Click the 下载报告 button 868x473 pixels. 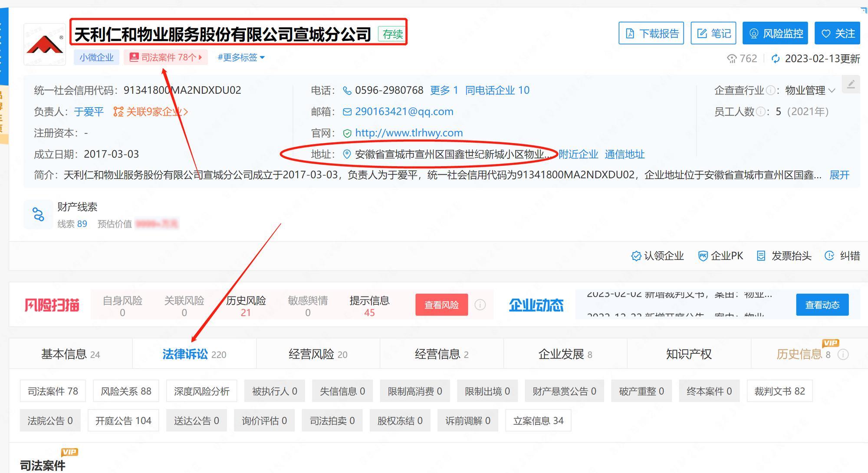click(651, 33)
